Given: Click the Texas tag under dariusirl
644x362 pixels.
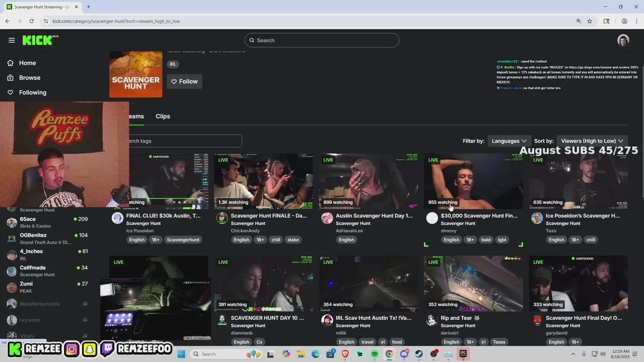Looking at the screenshot, I should tap(499, 342).
